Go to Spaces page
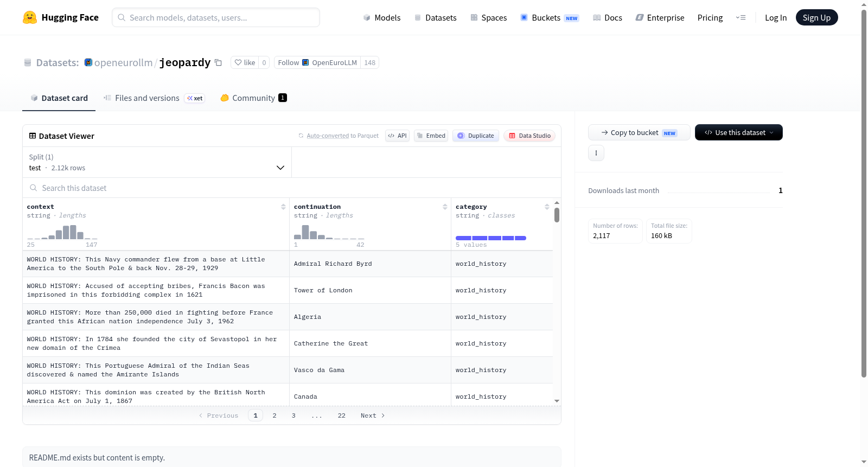 pyautogui.click(x=489, y=18)
